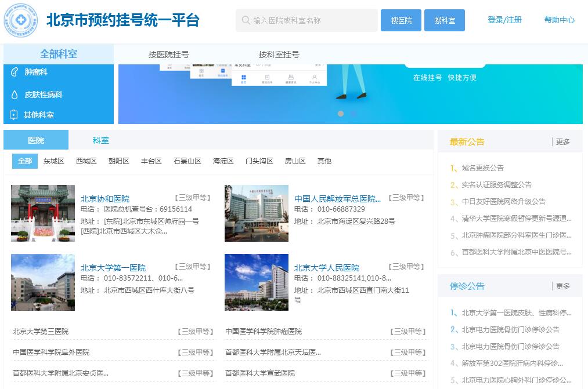588x389 pixels.
Task: Switch to the 科室 tab
Action: point(101,140)
